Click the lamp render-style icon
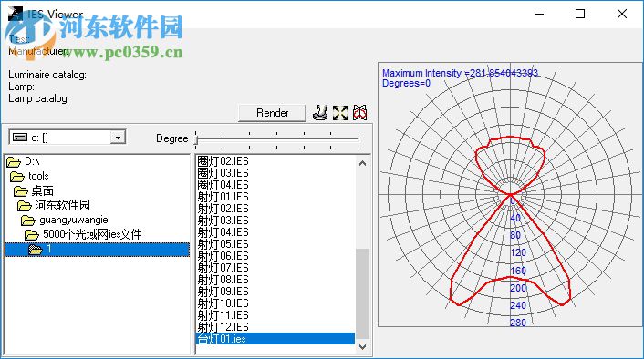This screenshot has width=644, height=359. tap(320, 113)
